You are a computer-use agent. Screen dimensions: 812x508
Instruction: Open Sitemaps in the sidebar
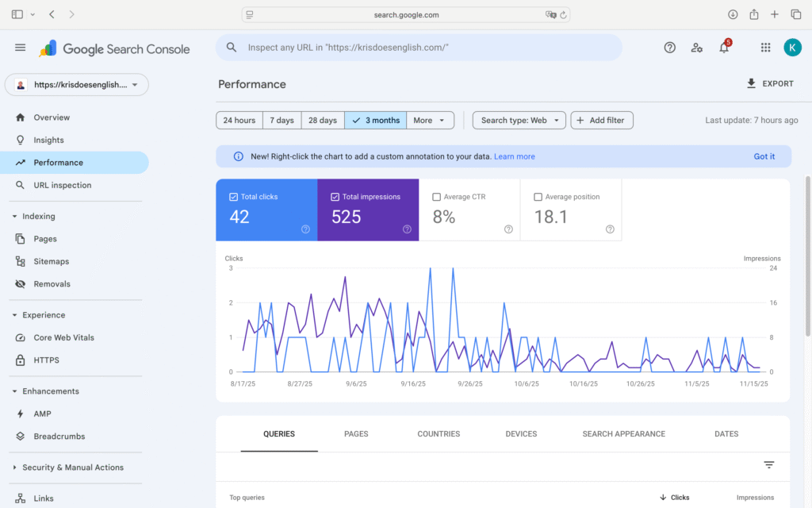51,261
